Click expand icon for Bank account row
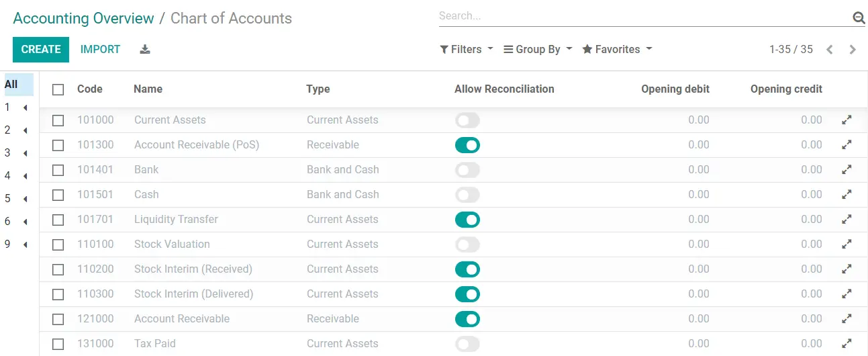Image resolution: width=868 pixels, height=356 pixels. (x=847, y=170)
